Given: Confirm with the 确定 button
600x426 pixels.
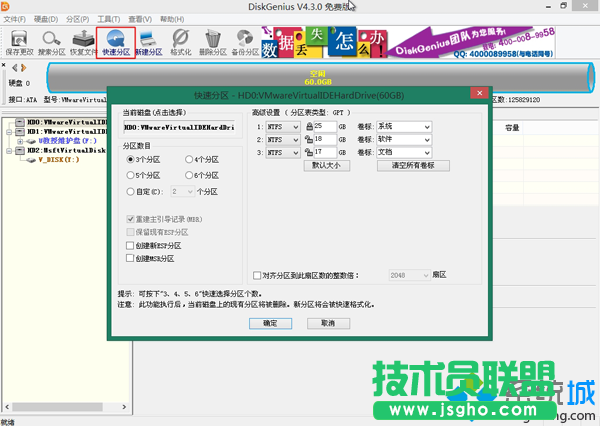Looking at the screenshot, I should pos(271,323).
